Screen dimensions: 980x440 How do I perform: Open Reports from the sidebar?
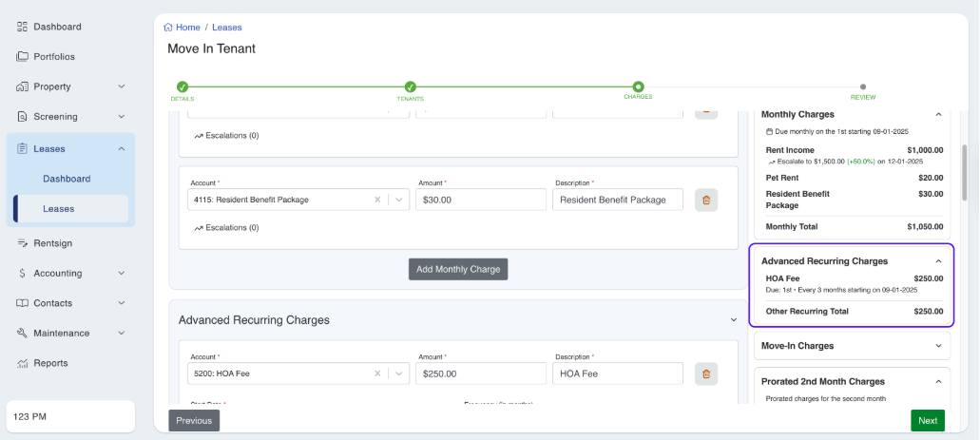(x=50, y=363)
